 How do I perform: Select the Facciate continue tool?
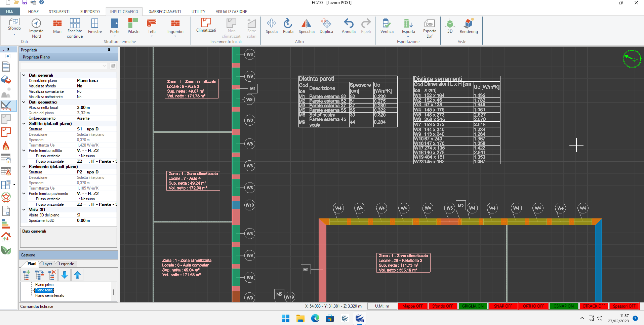(x=75, y=28)
